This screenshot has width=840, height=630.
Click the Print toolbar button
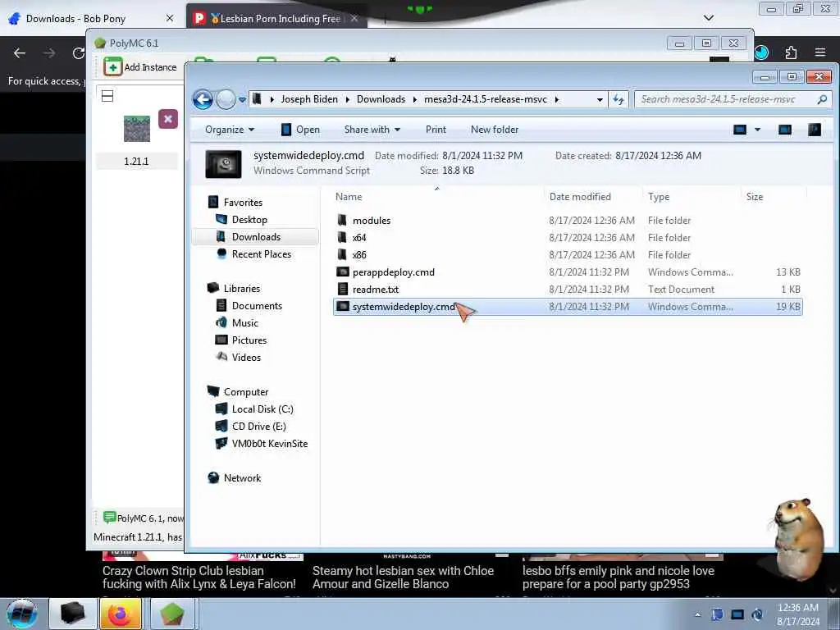tap(436, 130)
